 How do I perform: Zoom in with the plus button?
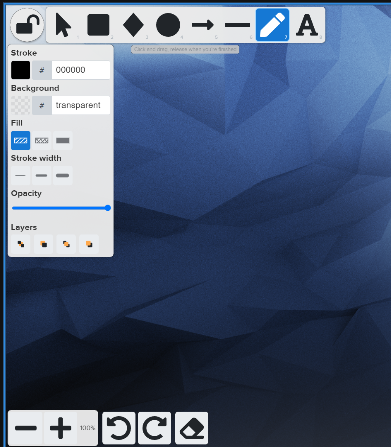(60, 428)
